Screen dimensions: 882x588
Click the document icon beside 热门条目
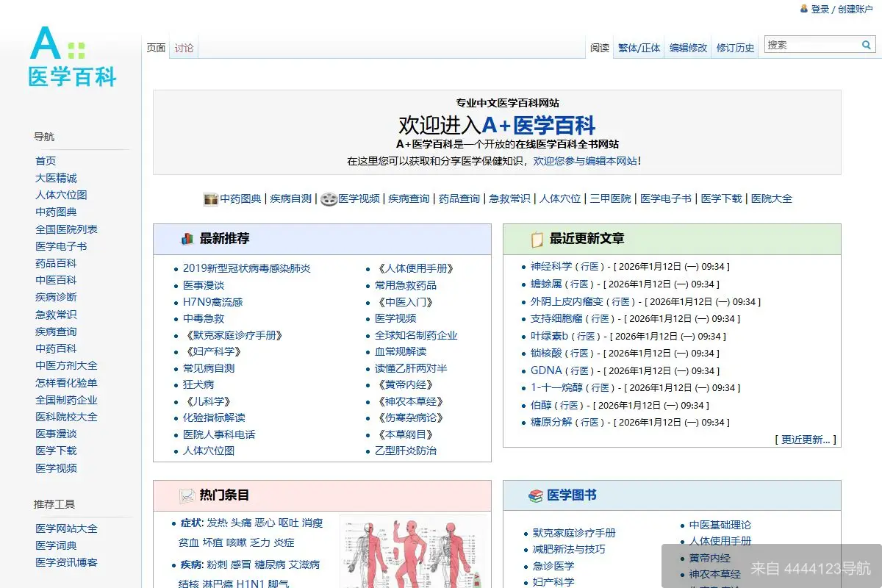pyautogui.click(x=187, y=495)
